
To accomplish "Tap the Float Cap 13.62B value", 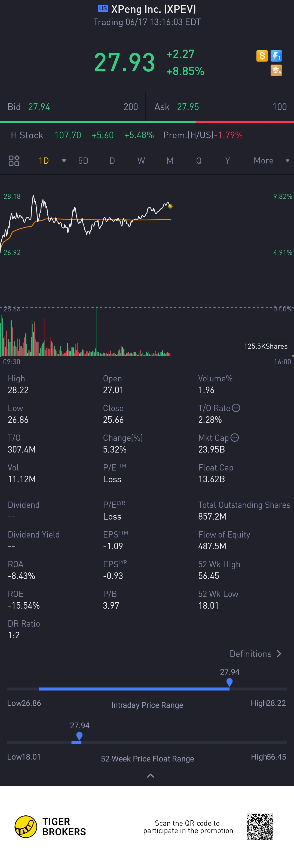I will (212, 479).
